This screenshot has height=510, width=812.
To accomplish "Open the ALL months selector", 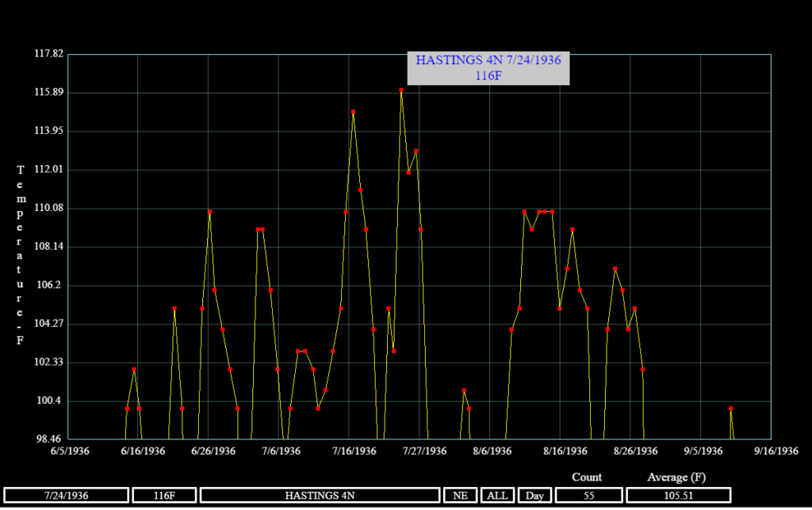I will tap(497, 496).
